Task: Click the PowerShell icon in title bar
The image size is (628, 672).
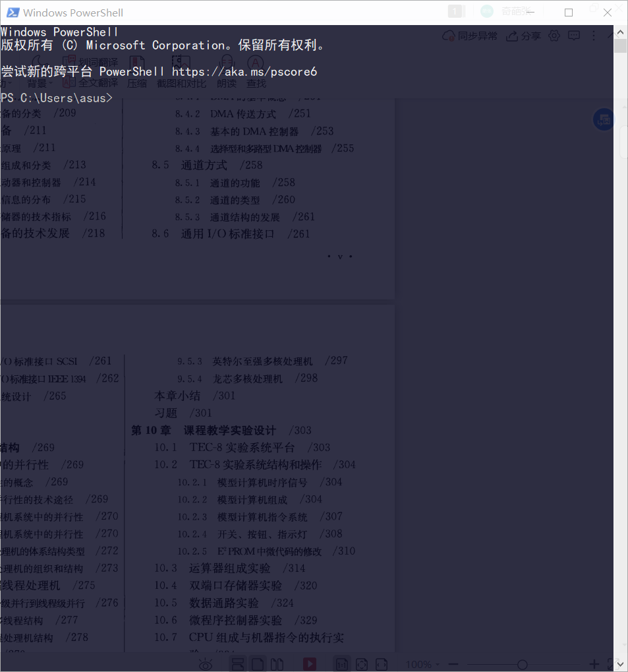Action: [x=13, y=13]
